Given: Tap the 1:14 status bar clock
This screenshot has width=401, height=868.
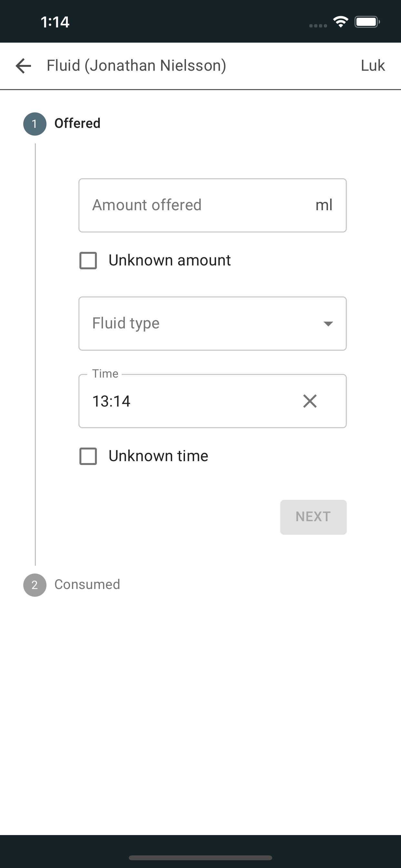Looking at the screenshot, I should (x=55, y=22).
